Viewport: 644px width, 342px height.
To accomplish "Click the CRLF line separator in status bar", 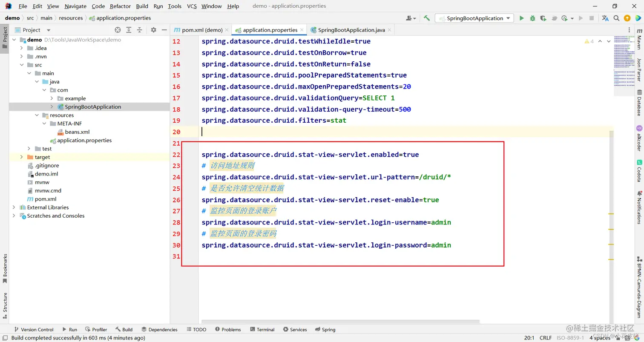I will coord(546,338).
